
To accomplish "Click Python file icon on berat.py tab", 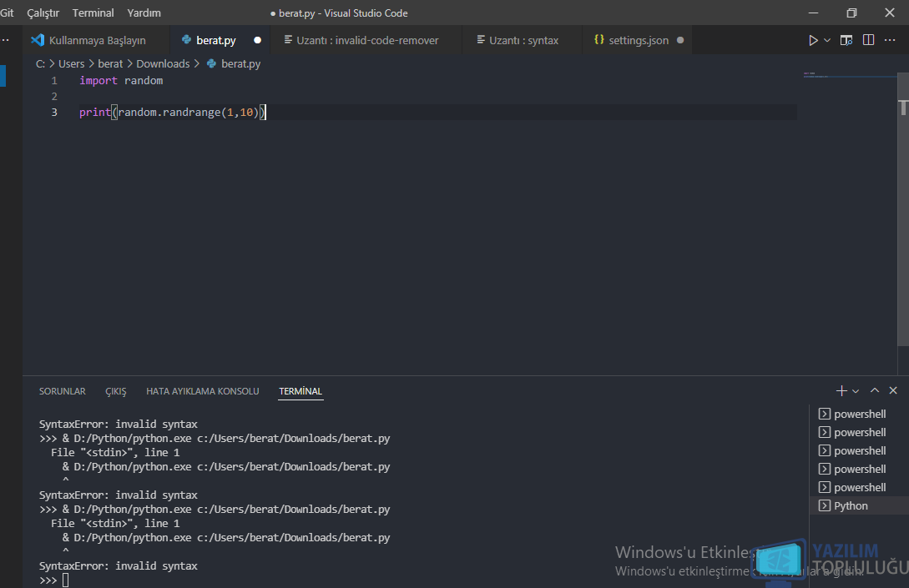I will click(x=186, y=39).
